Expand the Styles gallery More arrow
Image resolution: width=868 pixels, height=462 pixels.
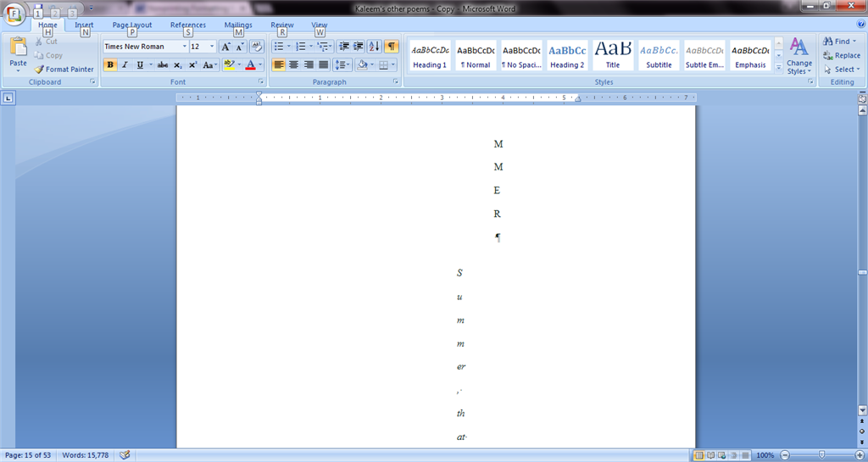pos(778,68)
